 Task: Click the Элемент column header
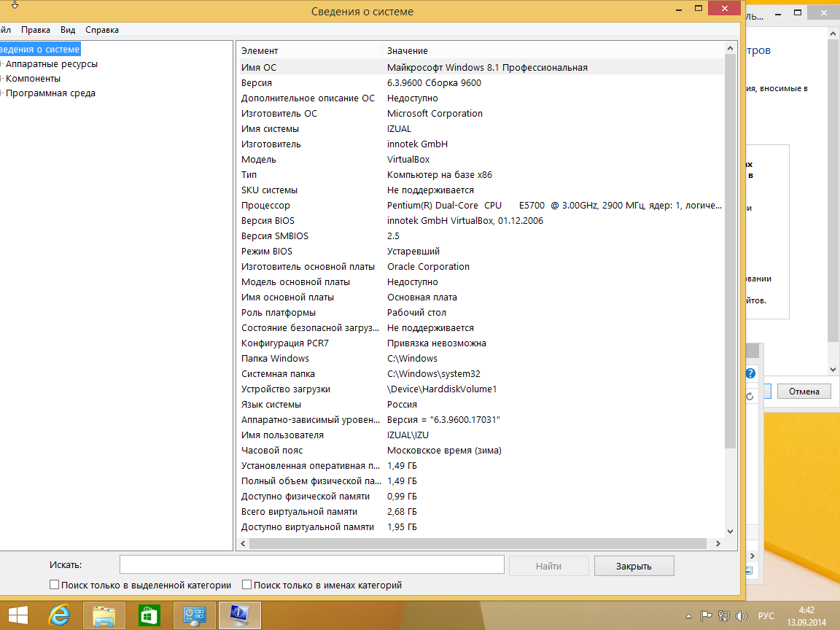click(310, 50)
